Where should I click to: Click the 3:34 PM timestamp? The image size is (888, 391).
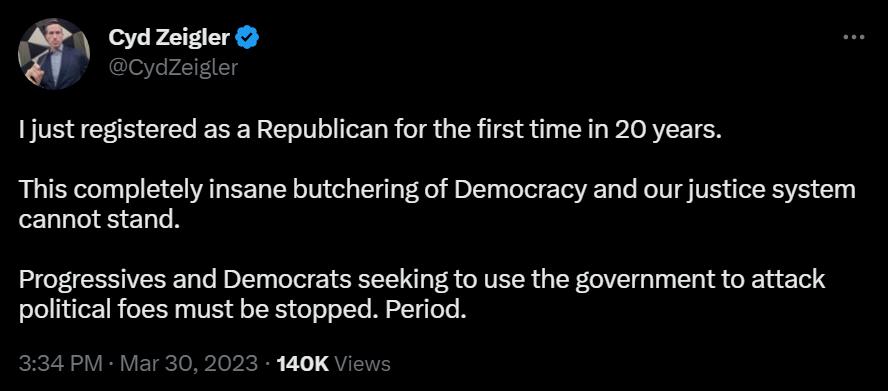[61, 363]
